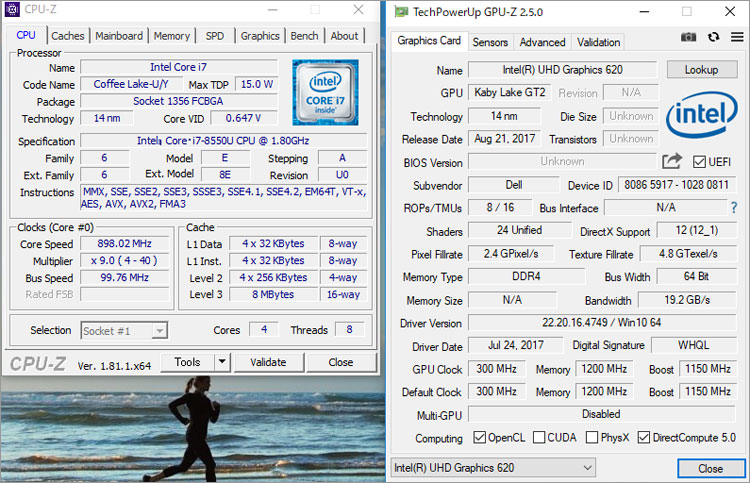Toggle the CUDA checkbox
This screenshot has width=750, height=483.
(539, 437)
